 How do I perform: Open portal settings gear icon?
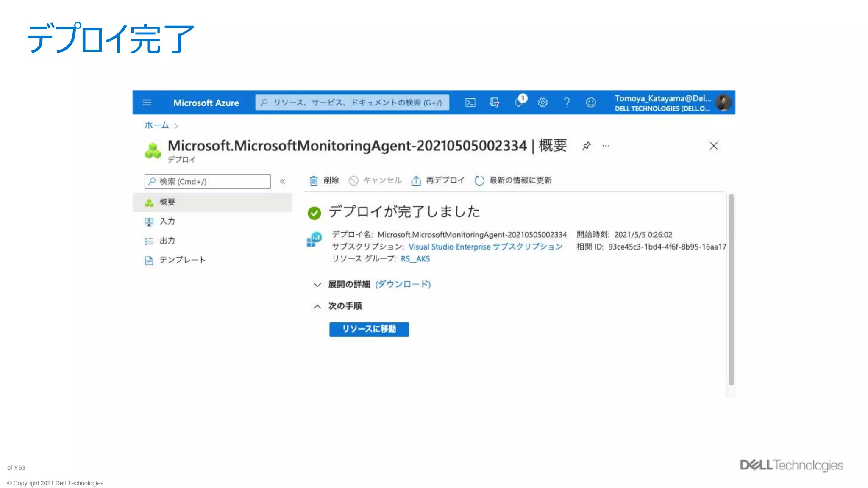[x=542, y=103]
